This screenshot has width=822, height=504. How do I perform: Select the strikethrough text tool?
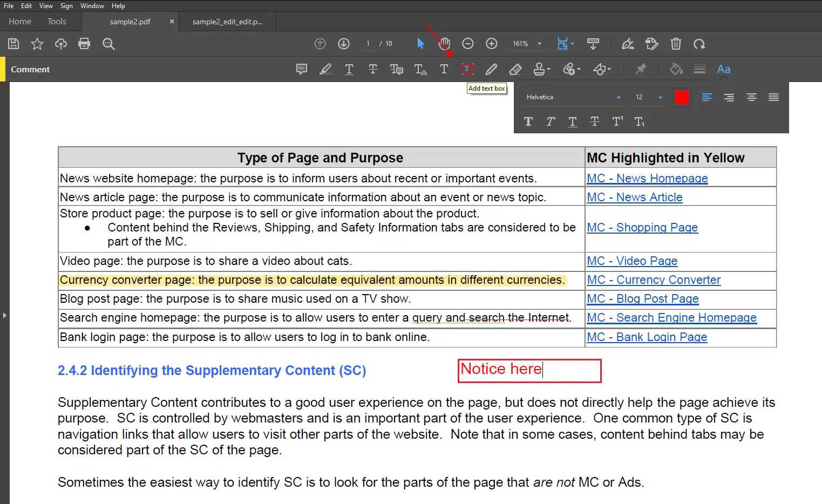tap(373, 69)
